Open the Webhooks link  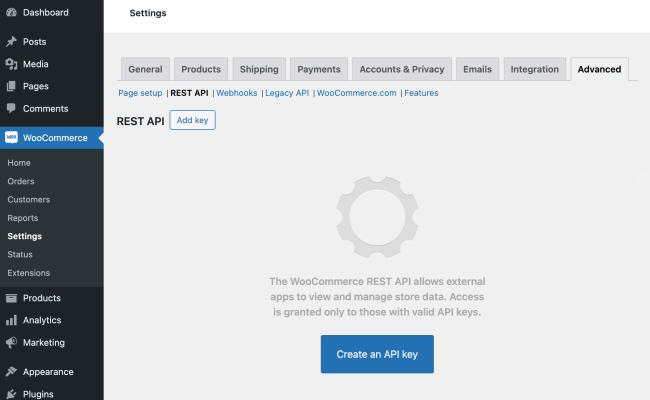(237, 93)
